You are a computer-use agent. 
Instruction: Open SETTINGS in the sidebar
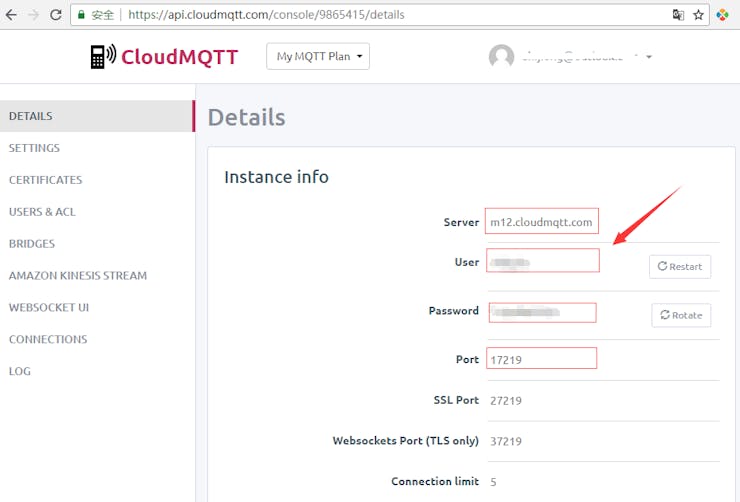click(34, 148)
